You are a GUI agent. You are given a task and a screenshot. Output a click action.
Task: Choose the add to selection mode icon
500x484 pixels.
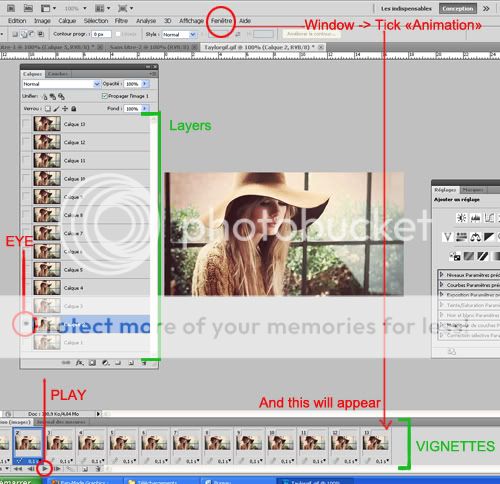(24, 34)
